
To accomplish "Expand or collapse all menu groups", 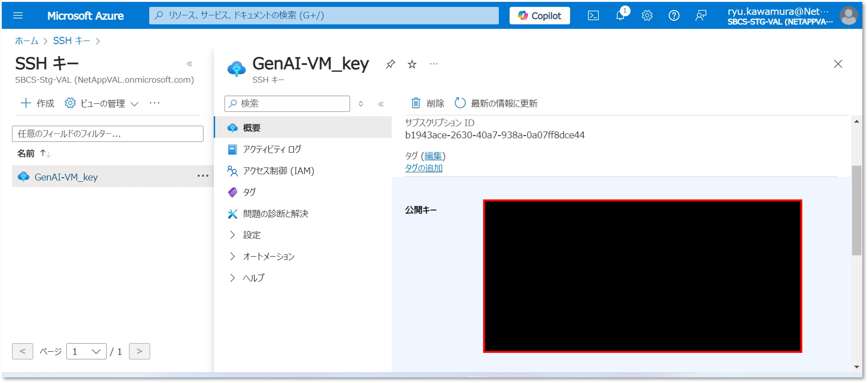I will tap(360, 104).
